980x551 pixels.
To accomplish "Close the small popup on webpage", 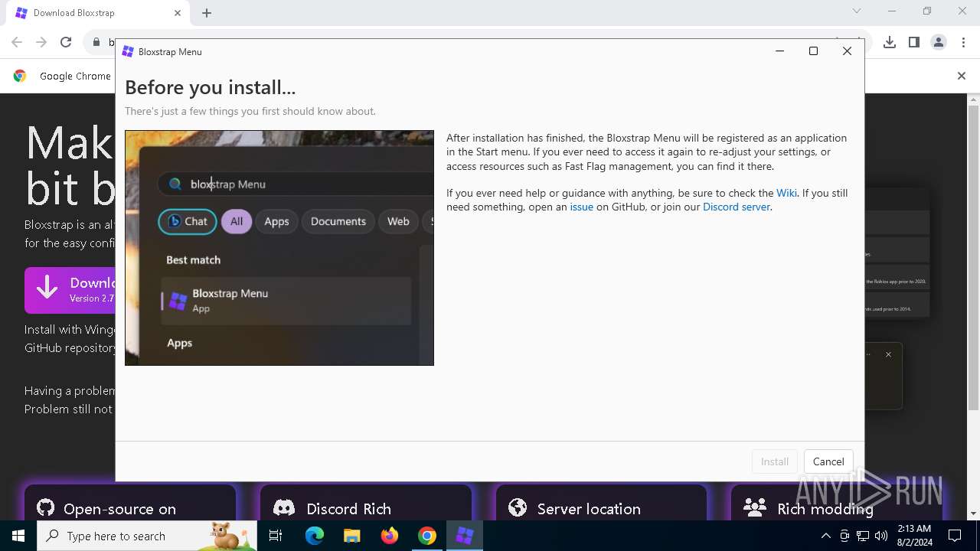I will [x=888, y=354].
